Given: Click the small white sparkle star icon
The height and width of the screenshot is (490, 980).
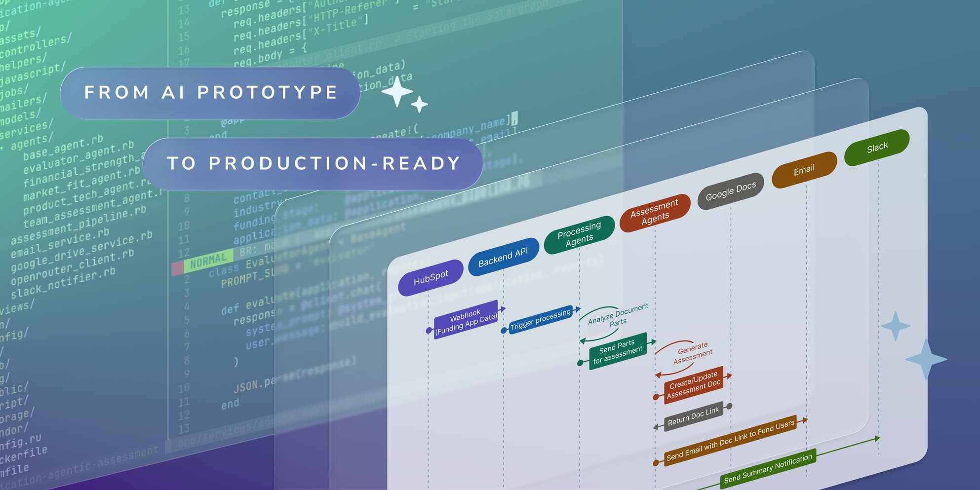Looking at the screenshot, I should click(x=419, y=104).
